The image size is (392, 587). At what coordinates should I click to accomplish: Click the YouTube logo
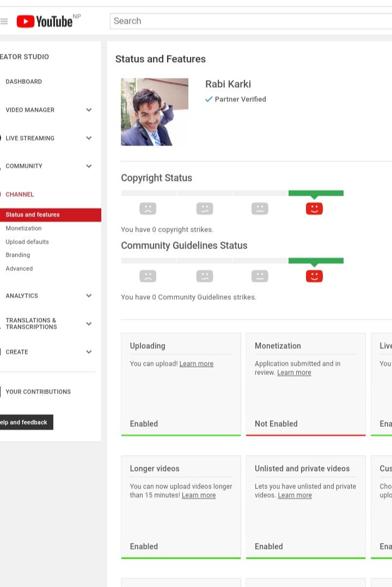(45, 21)
